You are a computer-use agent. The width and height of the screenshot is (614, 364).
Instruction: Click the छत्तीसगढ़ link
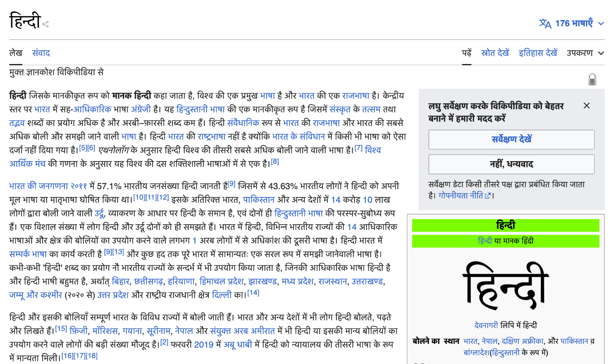tap(149, 281)
